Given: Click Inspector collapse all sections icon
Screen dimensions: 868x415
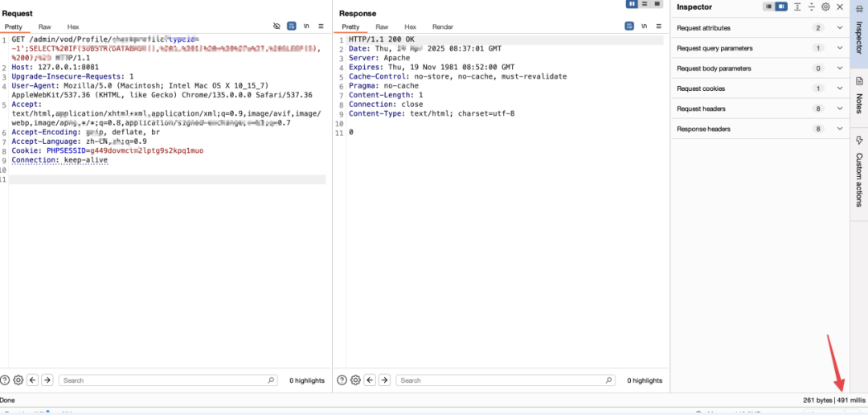Looking at the screenshot, I should [812, 6].
